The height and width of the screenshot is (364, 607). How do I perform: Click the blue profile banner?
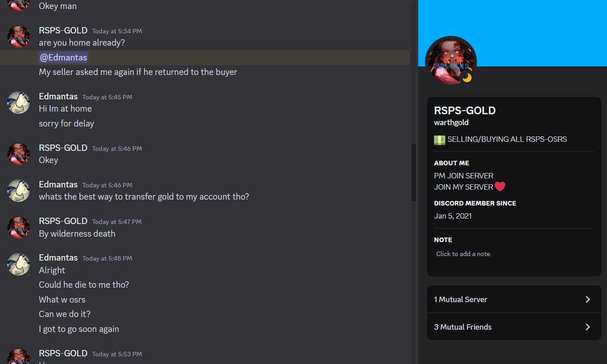pyautogui.click(x=513, y=33)
